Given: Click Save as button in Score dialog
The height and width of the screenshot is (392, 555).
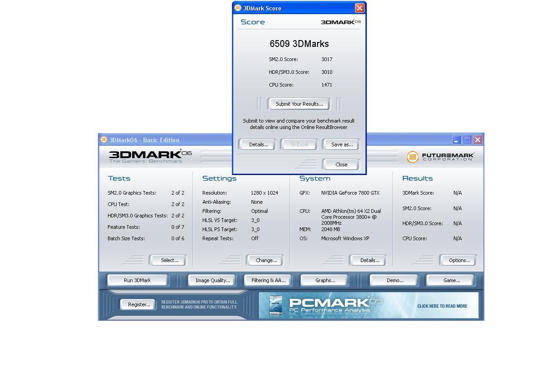Looking at the screenshot, I should click(341, 144).
